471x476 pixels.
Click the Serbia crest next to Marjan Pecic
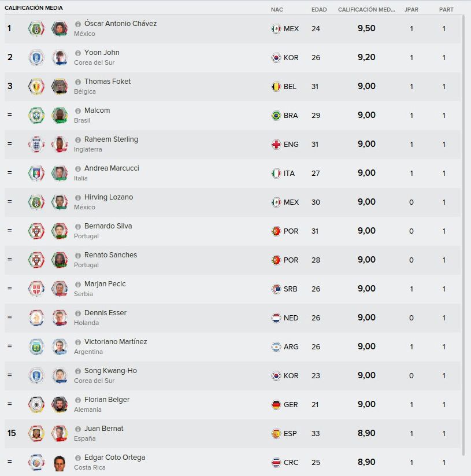tap(36, 289)
